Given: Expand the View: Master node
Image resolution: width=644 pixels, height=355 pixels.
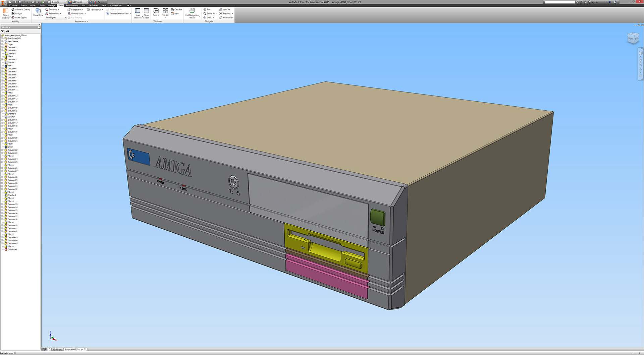Looking at the screenshot, I should [2, 41].
